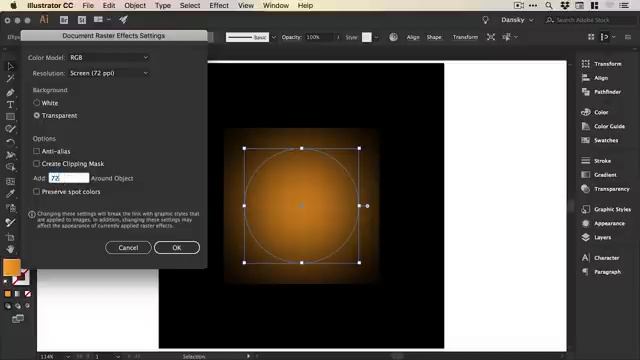This screenshot has height=360, width=640.
Task: Select the Magic Wand tool
Action: pyautogui.click(x=11, y=78)
